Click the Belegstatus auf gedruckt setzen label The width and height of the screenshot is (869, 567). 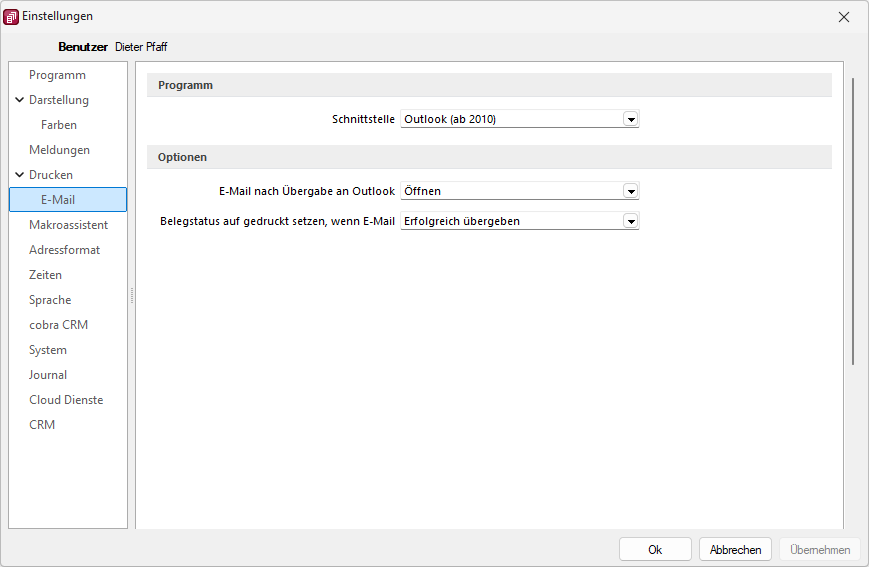tap(277, 221)
